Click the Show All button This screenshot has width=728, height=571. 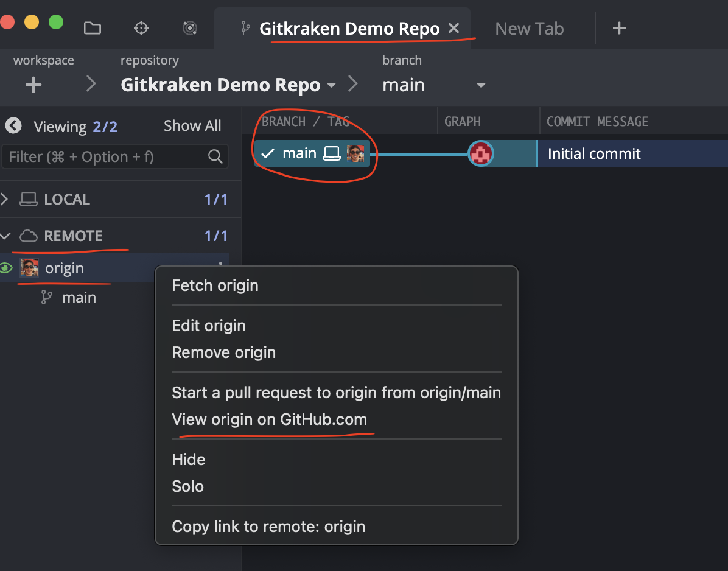coord(192,126)
